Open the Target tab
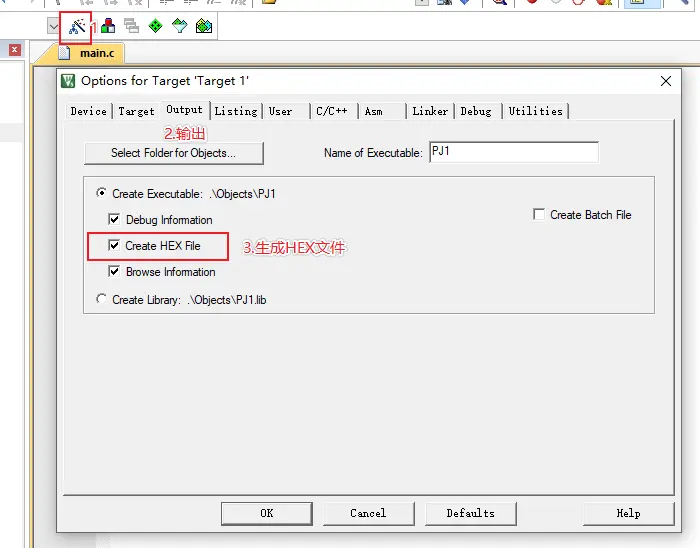 (x=136, y=111)
